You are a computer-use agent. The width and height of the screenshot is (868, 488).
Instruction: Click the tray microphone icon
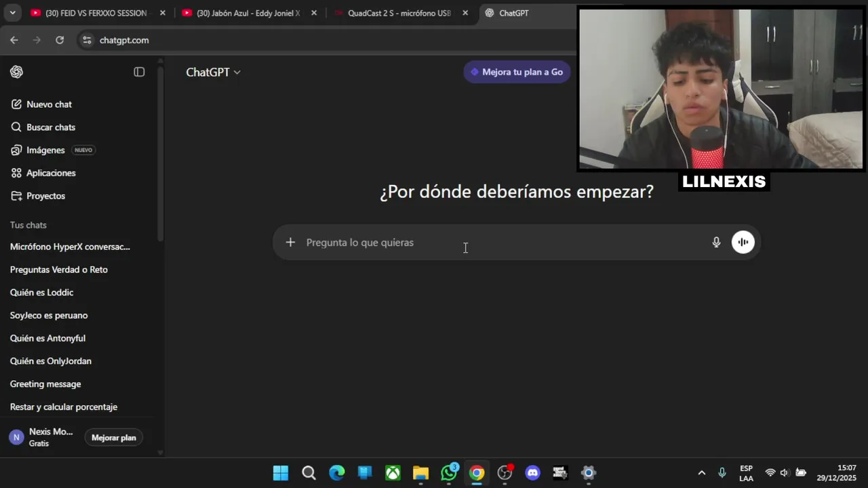(722, 472)
